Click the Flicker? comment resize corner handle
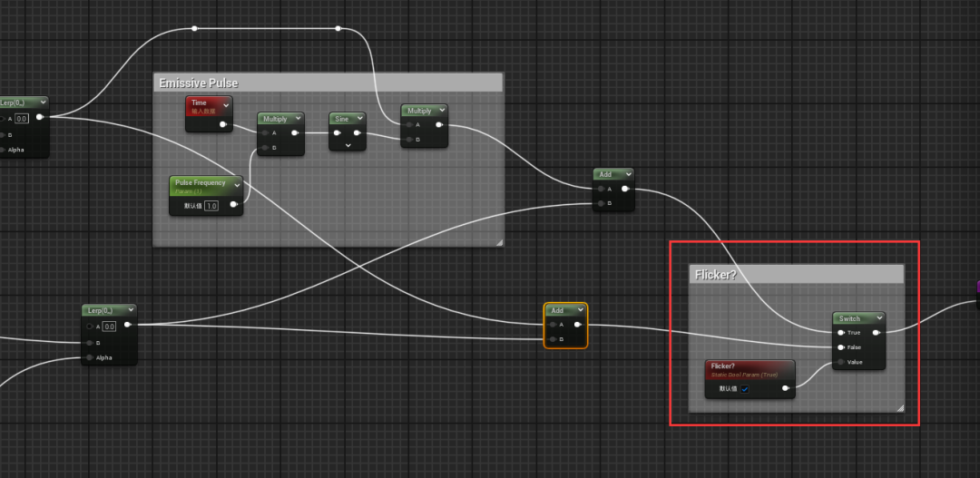This screenshot has width=980, height=478. pyautogui.click(x=900, y=408)
